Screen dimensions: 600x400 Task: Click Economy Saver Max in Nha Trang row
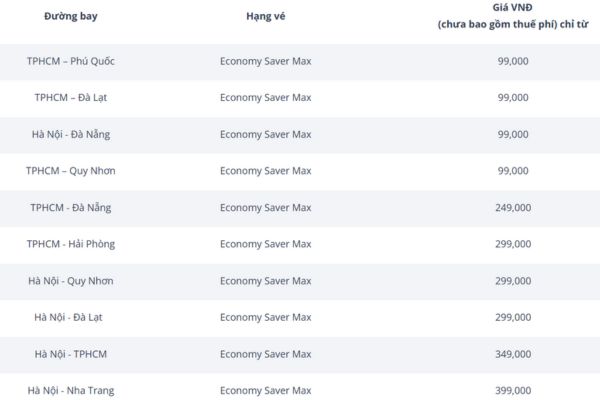266,390
